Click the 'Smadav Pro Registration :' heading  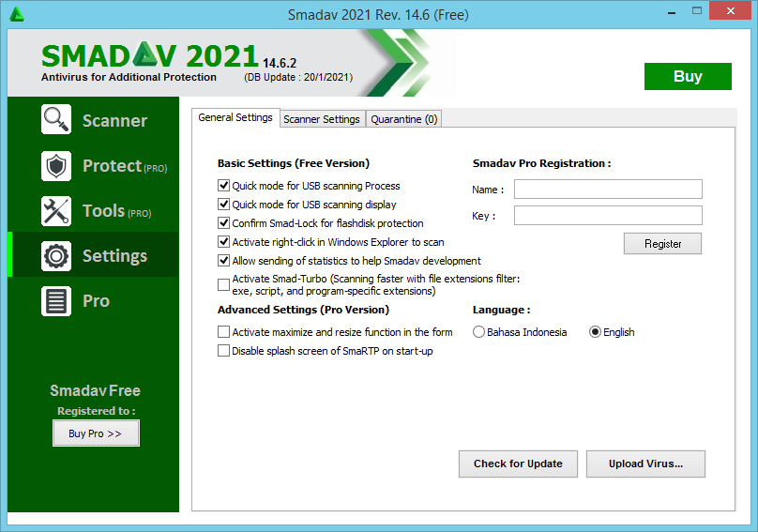542,163
